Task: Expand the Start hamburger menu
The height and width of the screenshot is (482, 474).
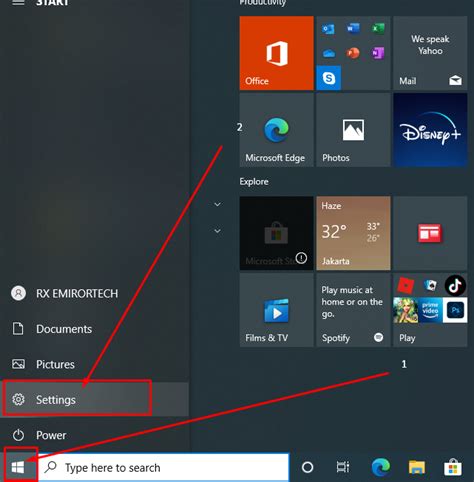Action: (x=18, y=3)
